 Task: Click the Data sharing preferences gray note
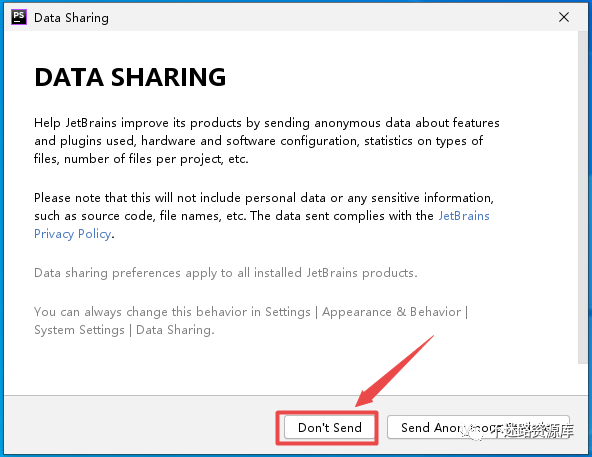(x=226, y=273)
